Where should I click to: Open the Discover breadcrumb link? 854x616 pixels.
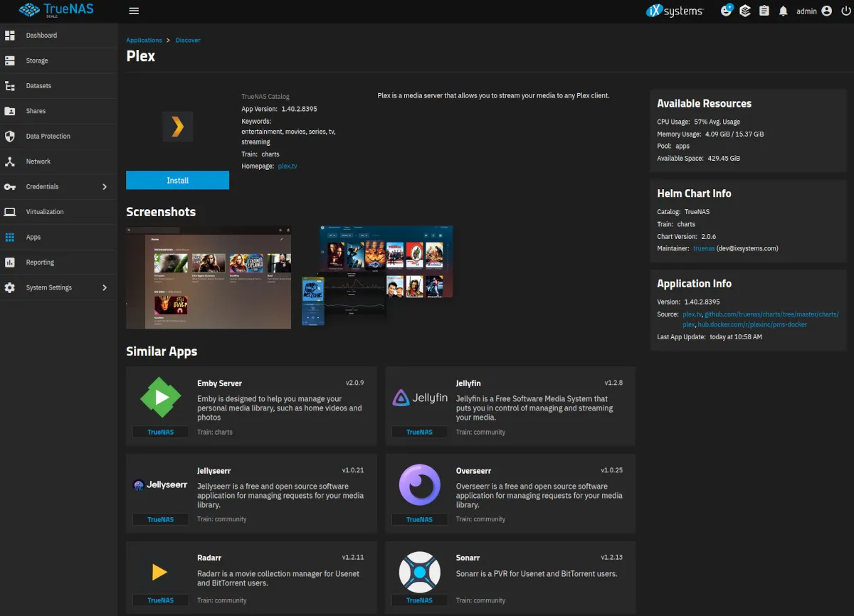tap(188, 40)
